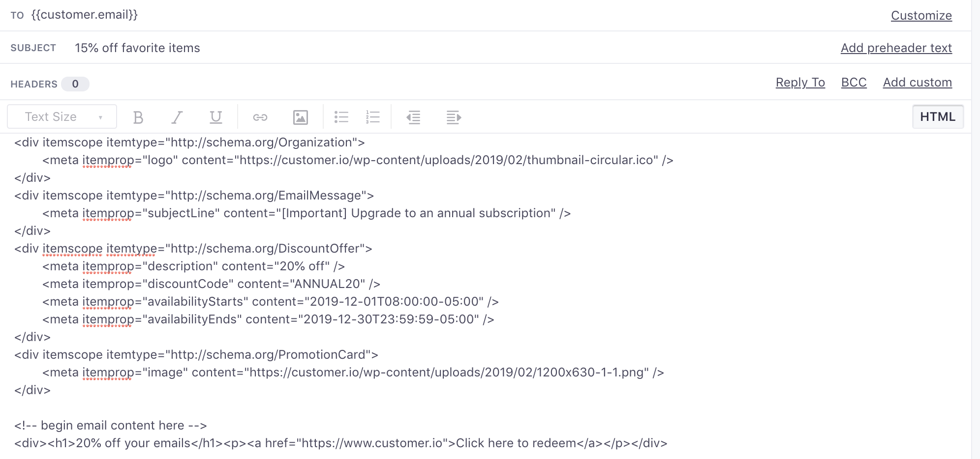Add preheader text to the email
This screenshot has width=980, height=459.
point(896,48)
